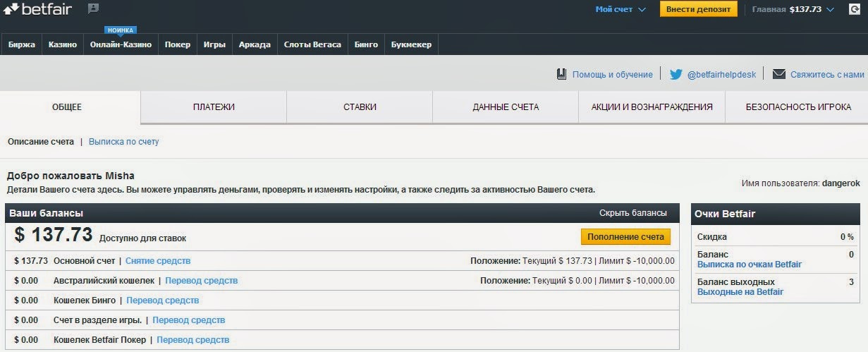Expand the Мой счет dropdown

click(620, 10)
